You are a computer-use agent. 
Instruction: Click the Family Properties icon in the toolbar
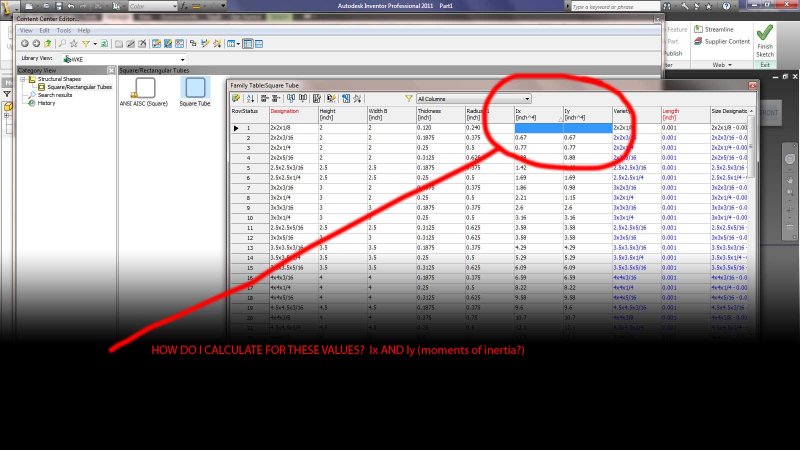click(156, 44)
